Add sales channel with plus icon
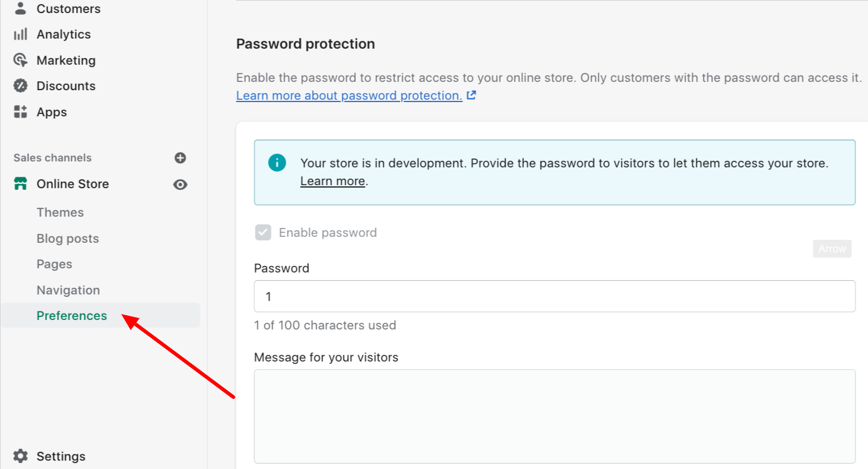The image size is (868, 469). point(181,158)
